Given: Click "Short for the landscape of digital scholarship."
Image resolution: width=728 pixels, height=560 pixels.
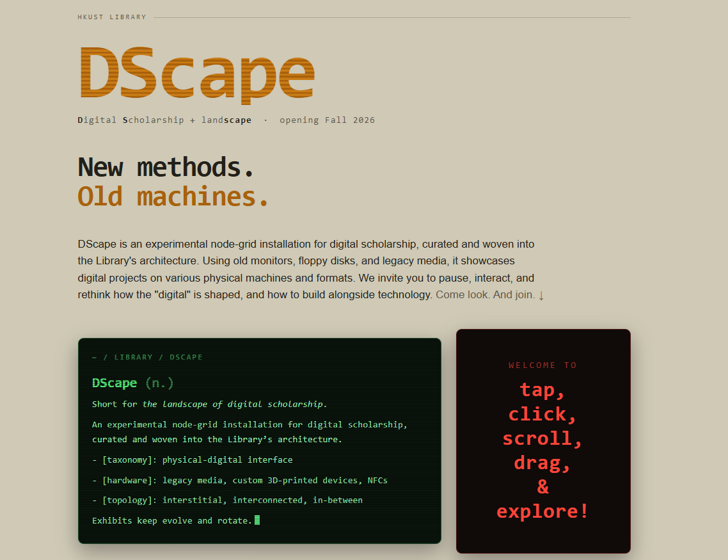Looking at the screenshot, I should pyautogui.click(x=209, y=404).
